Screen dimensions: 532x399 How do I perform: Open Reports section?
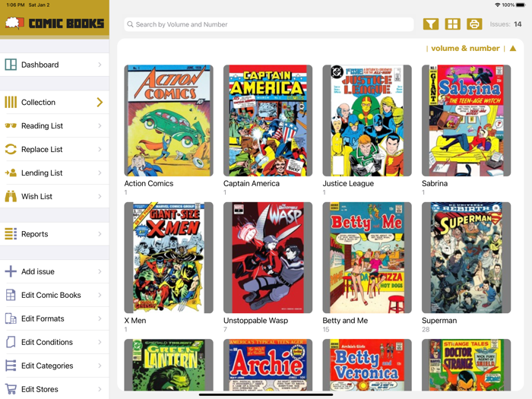(55, 234)
